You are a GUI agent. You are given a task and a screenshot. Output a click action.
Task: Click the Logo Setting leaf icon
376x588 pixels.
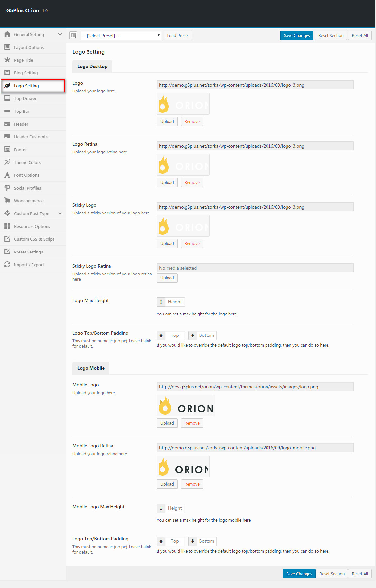pos(7,86)
